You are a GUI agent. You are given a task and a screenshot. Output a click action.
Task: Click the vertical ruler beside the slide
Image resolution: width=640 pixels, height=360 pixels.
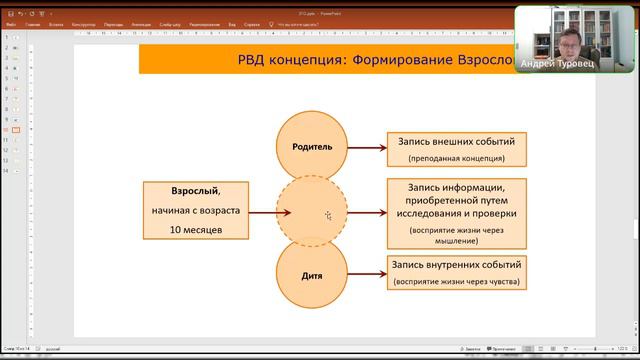(x=31, y=191)
